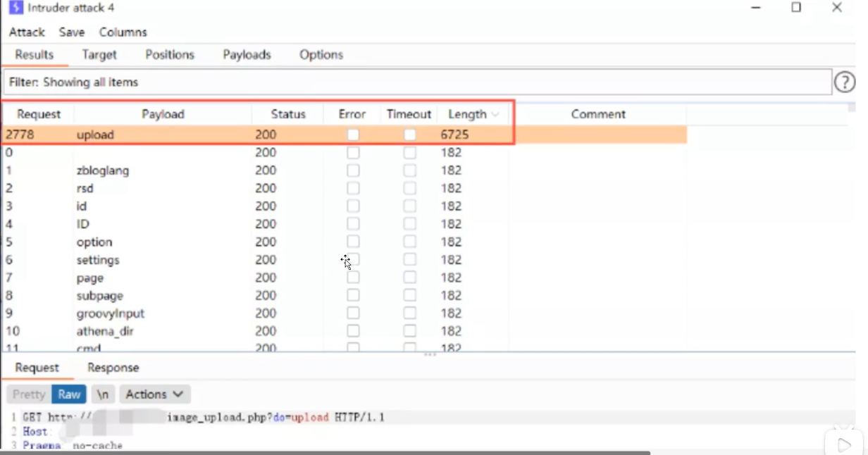This screenshot has width=868, height=455.
Task: Click the help question mark icon
Action: tap(844, 82)
